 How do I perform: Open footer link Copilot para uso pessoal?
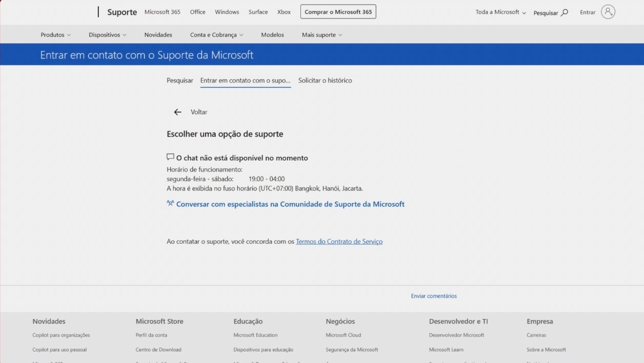[59, 350]
